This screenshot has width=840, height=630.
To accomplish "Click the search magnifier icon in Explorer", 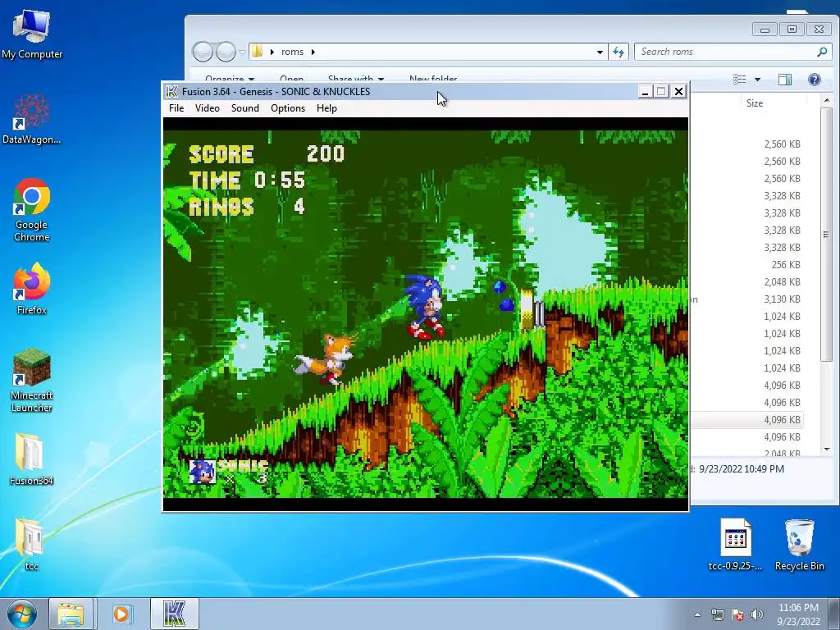I will pyautogui.click(x=822, y=52).
